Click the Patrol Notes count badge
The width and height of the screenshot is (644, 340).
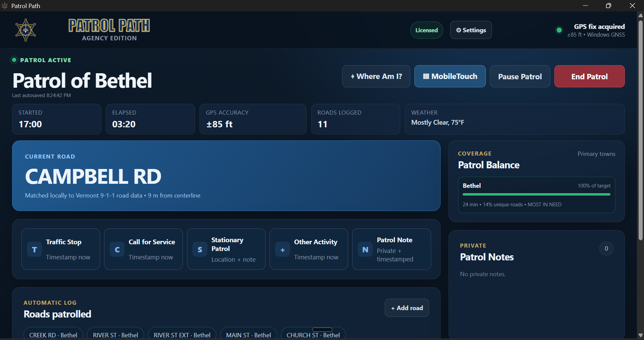[x=606, y=249]
